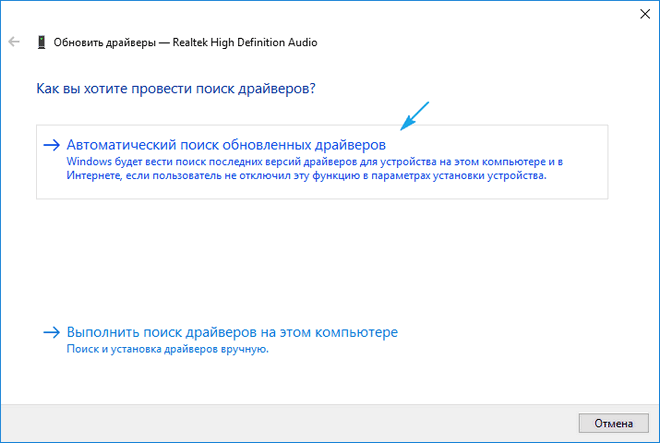
Task: Click the "Обновить драйверы" title text
Action: point(102,43)
